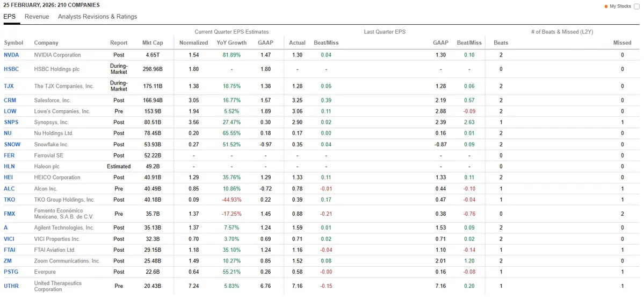
Task: Switch to the Revenue tab
Action: [x=37, y=17]
